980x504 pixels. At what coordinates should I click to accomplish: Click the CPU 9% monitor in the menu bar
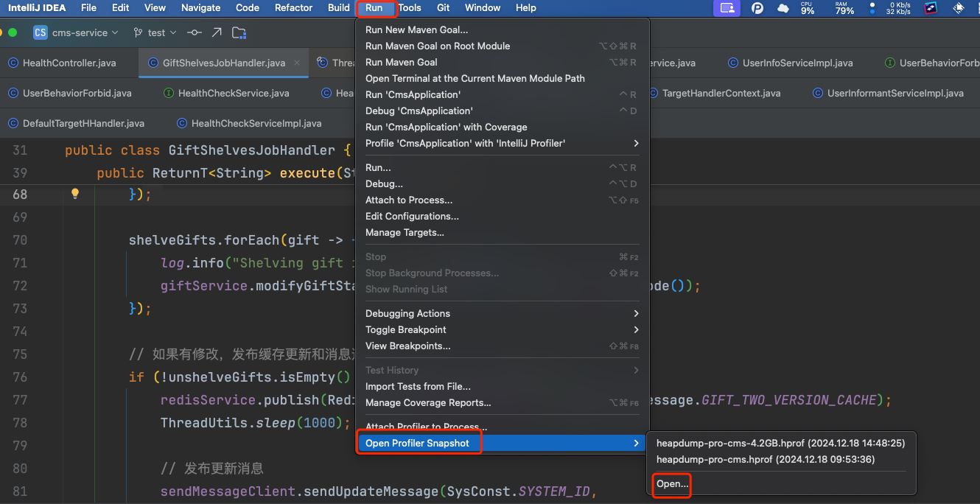coord(808,8)
